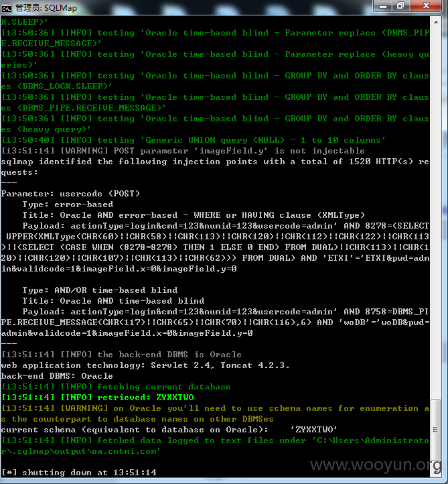Minimize the SQLMap console window
Screen dimensions: 448x484
tap(383, 6)
